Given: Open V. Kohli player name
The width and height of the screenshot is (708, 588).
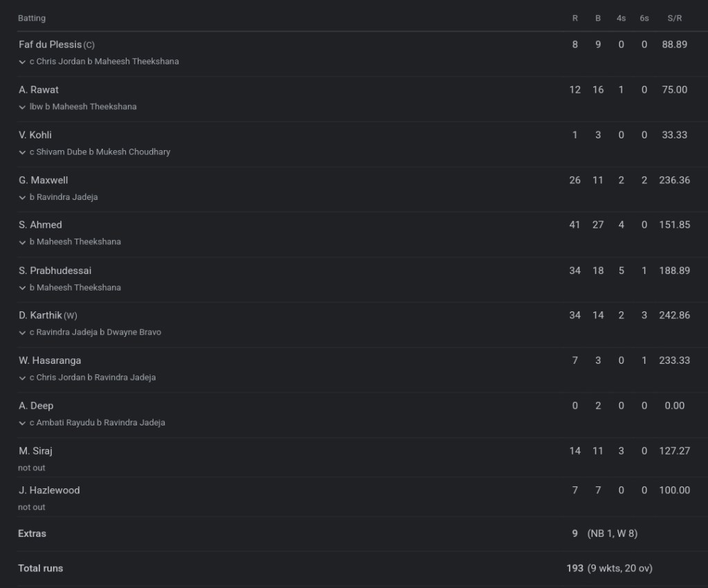Looking at the screenshot, I should click(35, 135).
